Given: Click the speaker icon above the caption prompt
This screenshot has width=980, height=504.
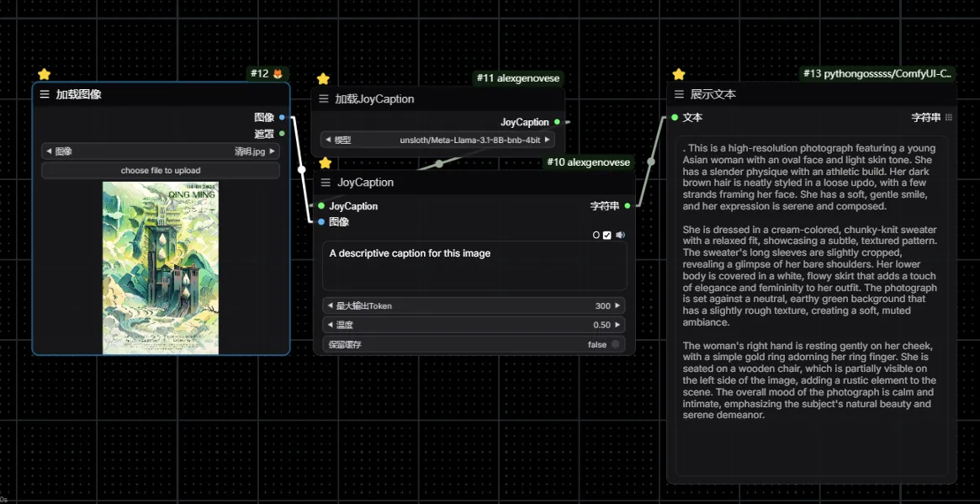Looking at the screenshot, I should pyautogui.click(x=620, y=235).
